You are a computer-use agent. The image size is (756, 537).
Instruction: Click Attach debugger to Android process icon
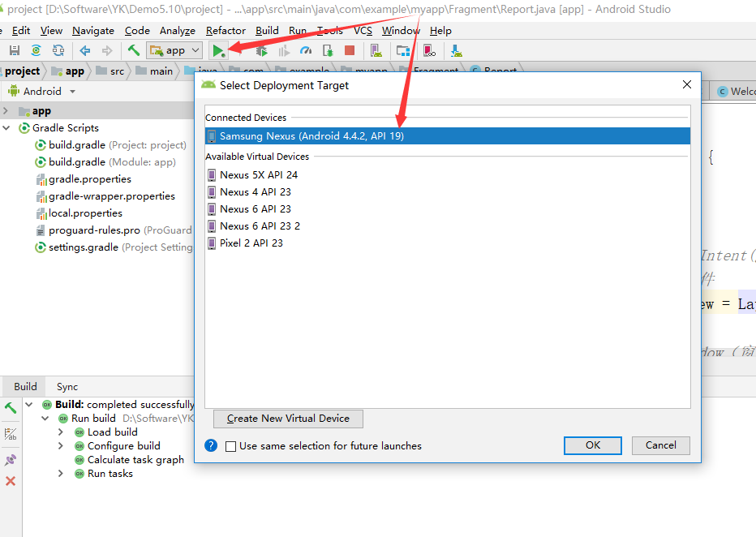pyautogui.click(x=328, y=50)
